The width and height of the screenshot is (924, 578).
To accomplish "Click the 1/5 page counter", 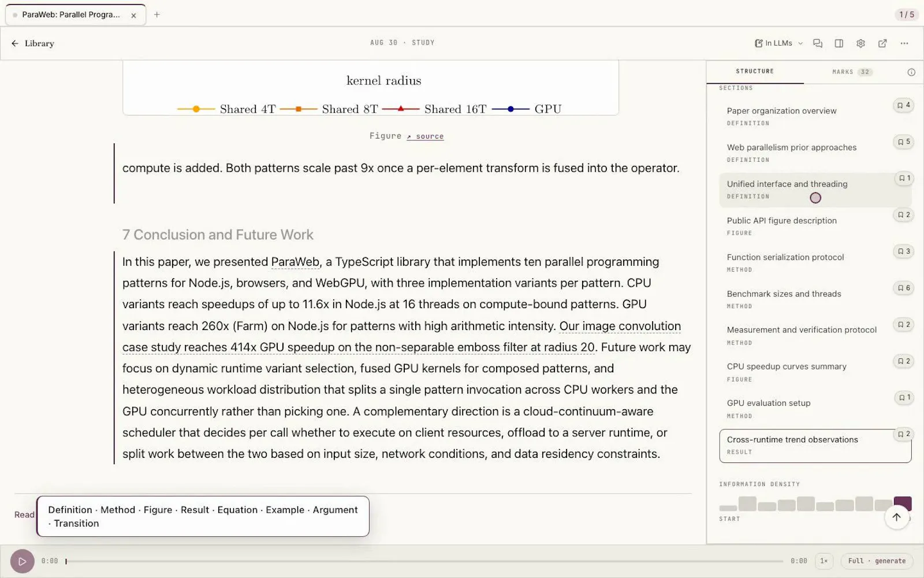I will click(x=907, y=14).
